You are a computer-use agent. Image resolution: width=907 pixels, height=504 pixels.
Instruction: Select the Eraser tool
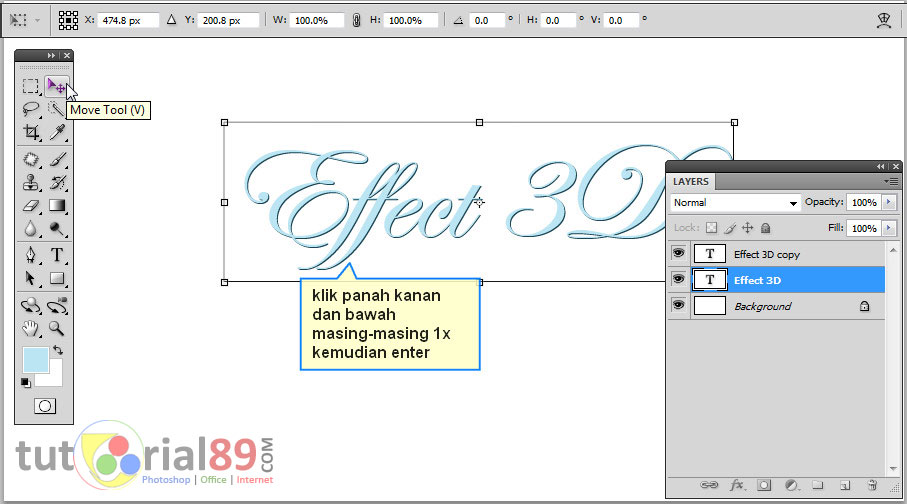31,205
